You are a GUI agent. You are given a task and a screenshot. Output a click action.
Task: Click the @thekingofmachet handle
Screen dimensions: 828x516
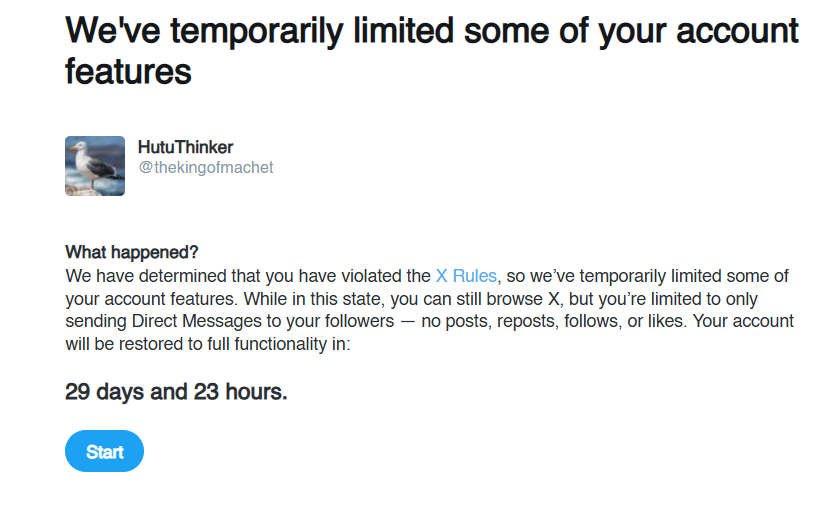click(205, 167)
